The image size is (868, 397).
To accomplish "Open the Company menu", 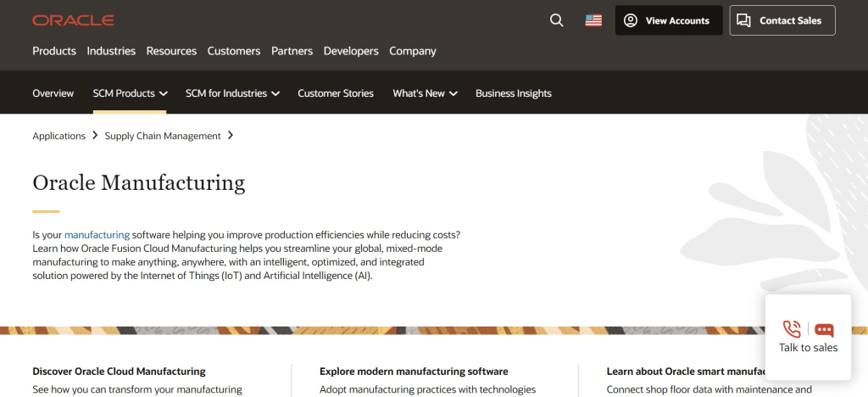I will coord(413,51).
